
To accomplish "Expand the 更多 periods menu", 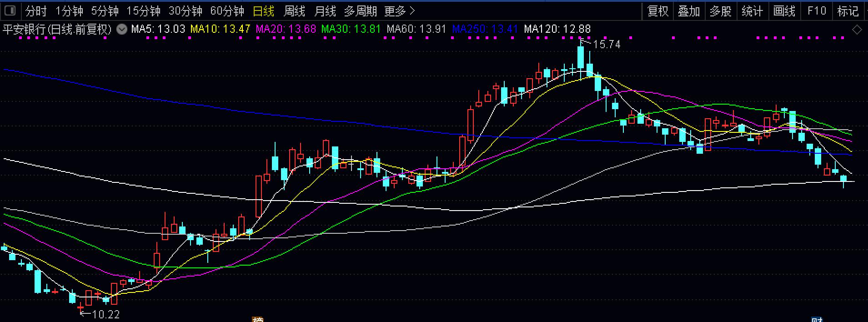I will [x=399, y=10].
